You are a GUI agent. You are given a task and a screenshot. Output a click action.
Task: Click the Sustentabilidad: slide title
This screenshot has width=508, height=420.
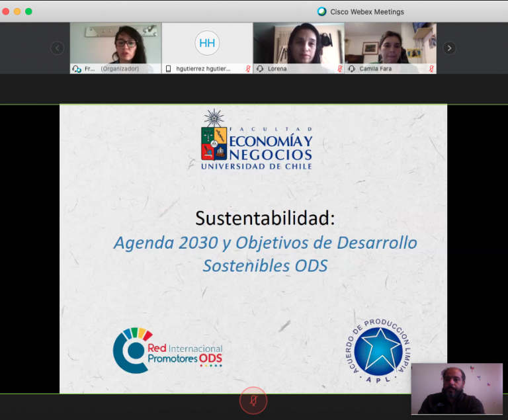265,218
